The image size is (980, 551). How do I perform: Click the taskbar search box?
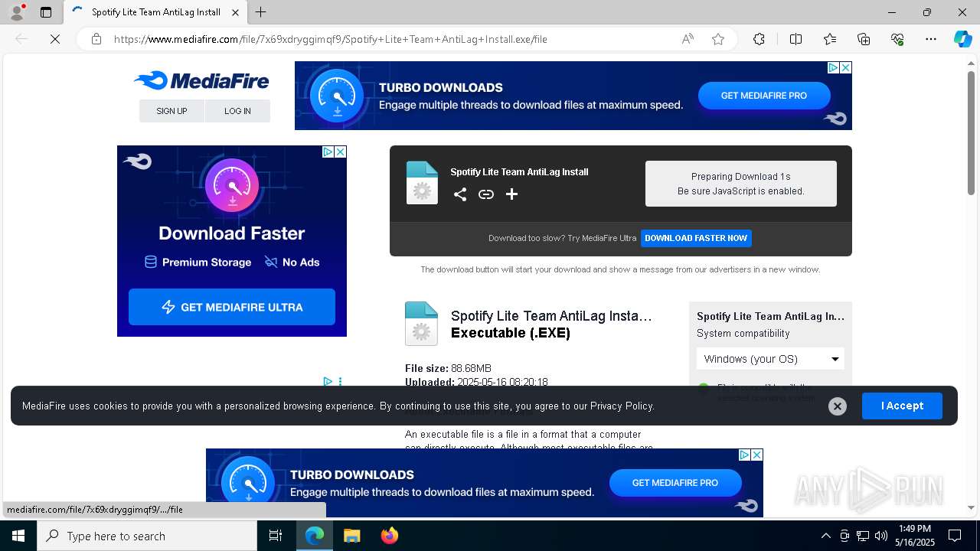click(147, 536)
